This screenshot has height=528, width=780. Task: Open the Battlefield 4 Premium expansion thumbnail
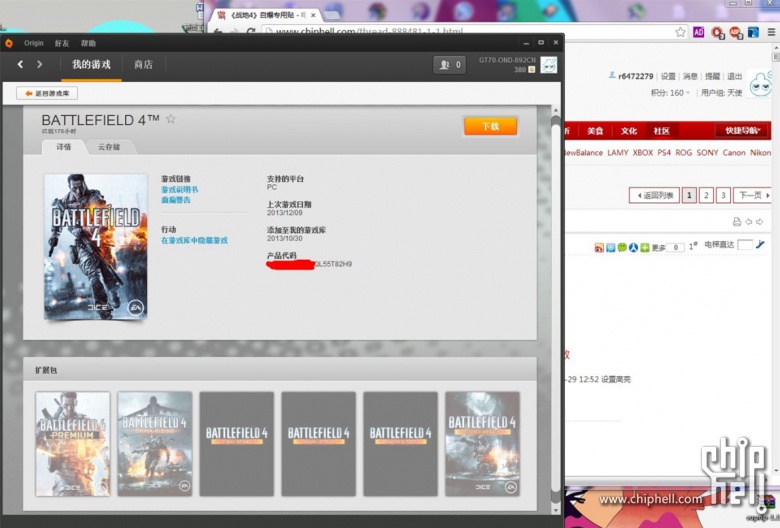click(73, 444)
